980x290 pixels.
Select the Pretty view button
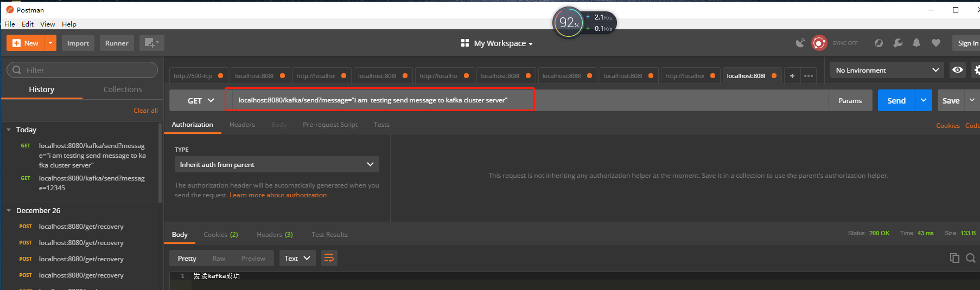(x=187, y=259)
